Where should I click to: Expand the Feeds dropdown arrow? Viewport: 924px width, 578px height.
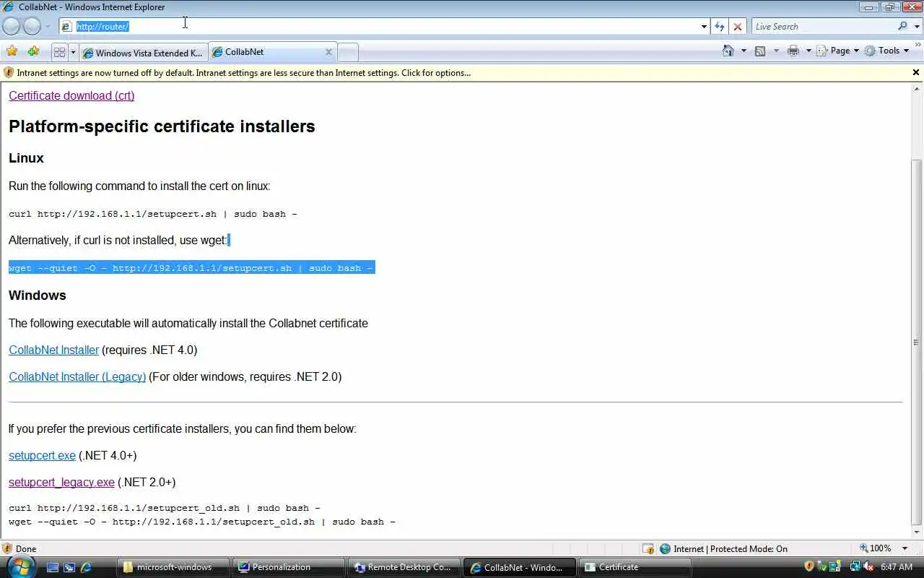click(776, 51)
